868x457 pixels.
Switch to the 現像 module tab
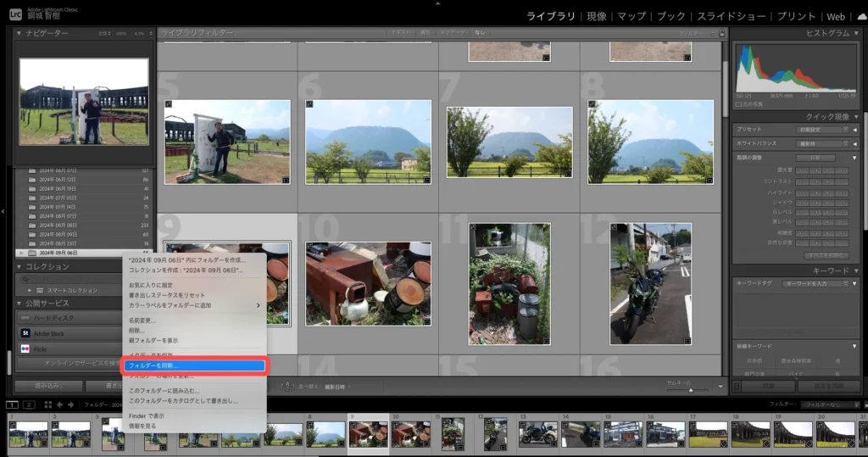click(x=596, y=16)
